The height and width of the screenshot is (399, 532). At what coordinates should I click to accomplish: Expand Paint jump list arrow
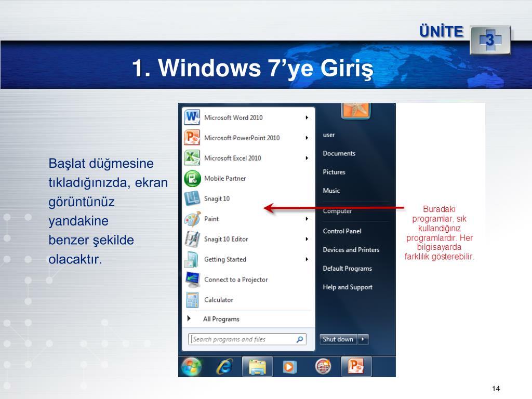point(307,219)
